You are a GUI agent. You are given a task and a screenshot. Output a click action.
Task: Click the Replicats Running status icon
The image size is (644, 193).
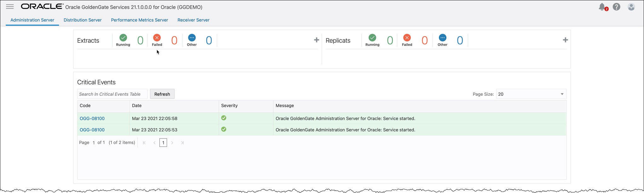coord(372,38)
